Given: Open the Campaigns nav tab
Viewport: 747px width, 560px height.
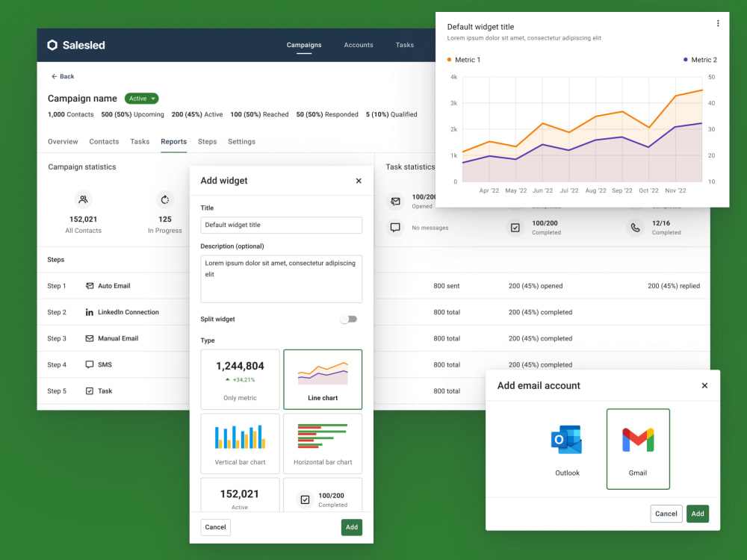Looking at the screenshot, I should click(304, 45).
